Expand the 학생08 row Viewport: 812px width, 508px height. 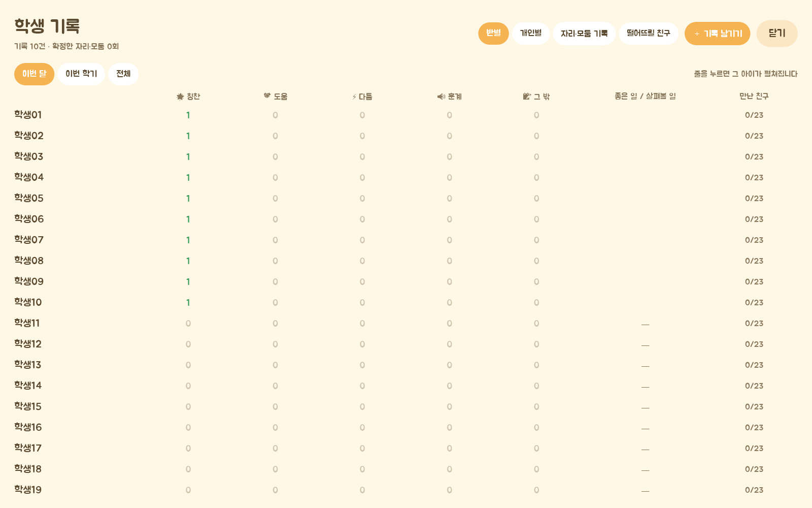point(406,261)
